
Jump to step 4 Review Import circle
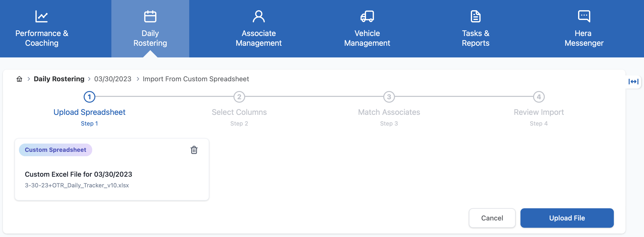click(x=538, y=97)
